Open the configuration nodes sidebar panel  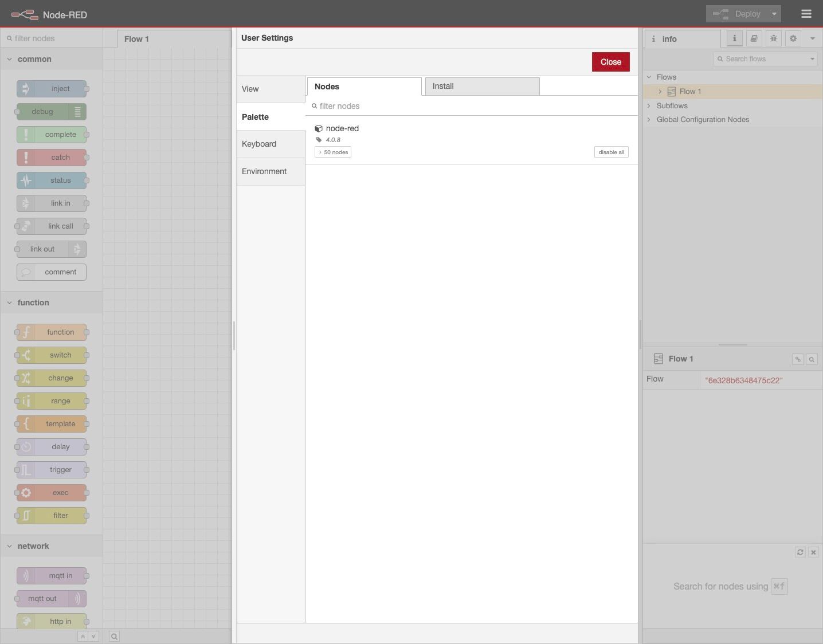[793, 38]
